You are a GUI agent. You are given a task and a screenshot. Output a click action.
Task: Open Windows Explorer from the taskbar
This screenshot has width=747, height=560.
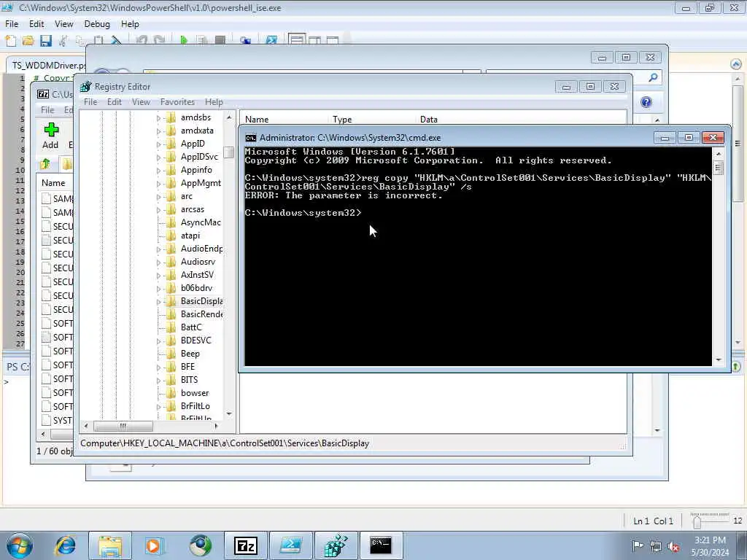click(111, 545)
